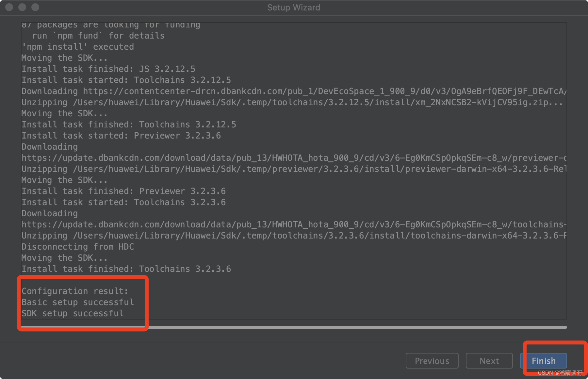Click the Finish button

544,361
